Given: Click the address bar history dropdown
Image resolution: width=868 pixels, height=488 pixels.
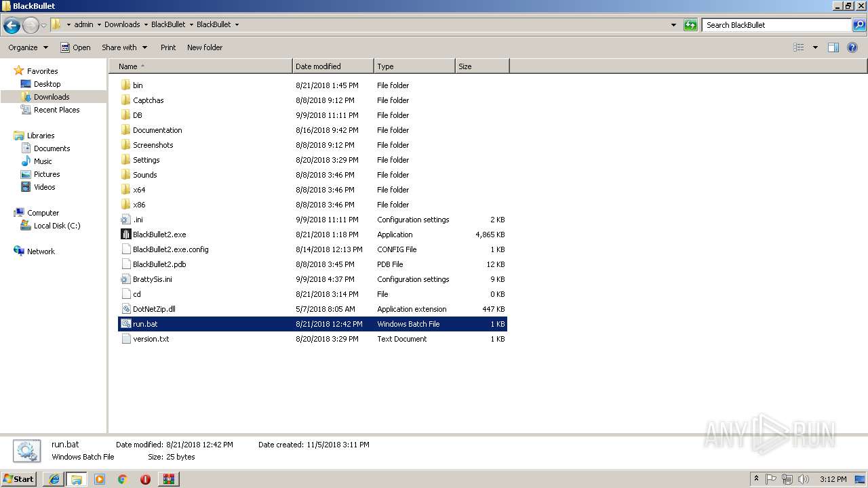Looking at the screenshot, I should pos(673,25).
